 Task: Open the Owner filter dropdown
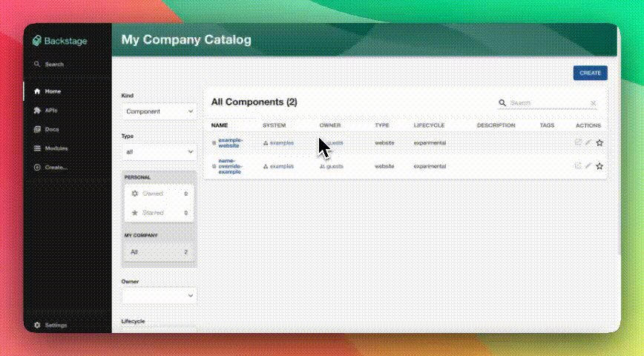pyautogui.click(x=159, y=295)
